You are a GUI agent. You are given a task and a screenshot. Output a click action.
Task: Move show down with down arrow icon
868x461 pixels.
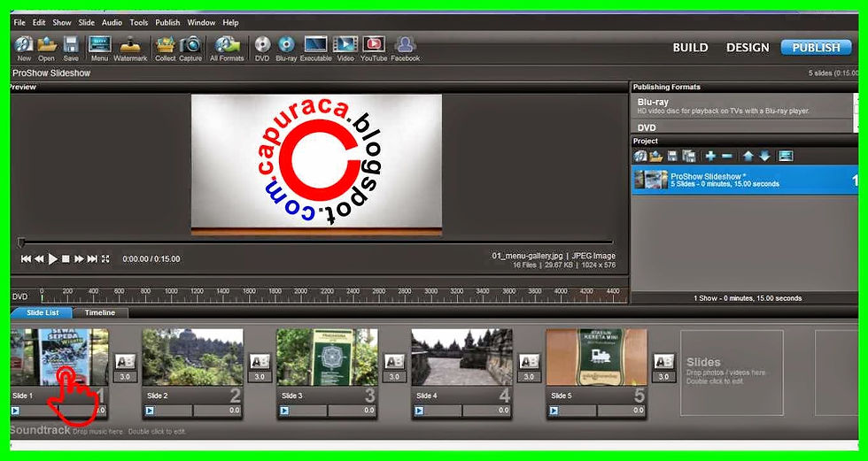point(764,157)
